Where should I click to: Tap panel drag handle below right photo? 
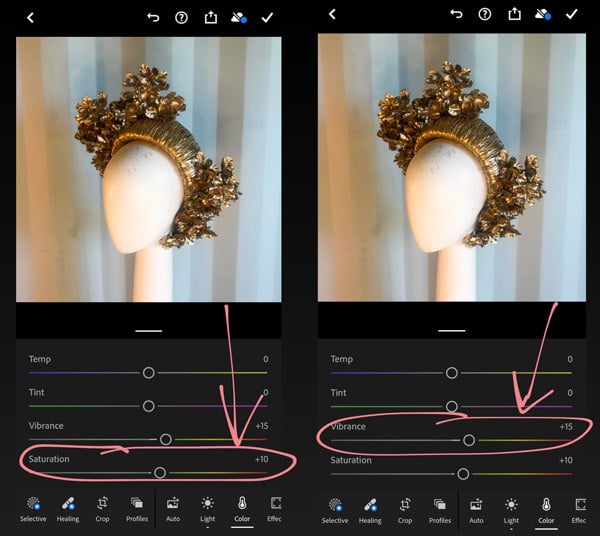click(x=452, y=331)
